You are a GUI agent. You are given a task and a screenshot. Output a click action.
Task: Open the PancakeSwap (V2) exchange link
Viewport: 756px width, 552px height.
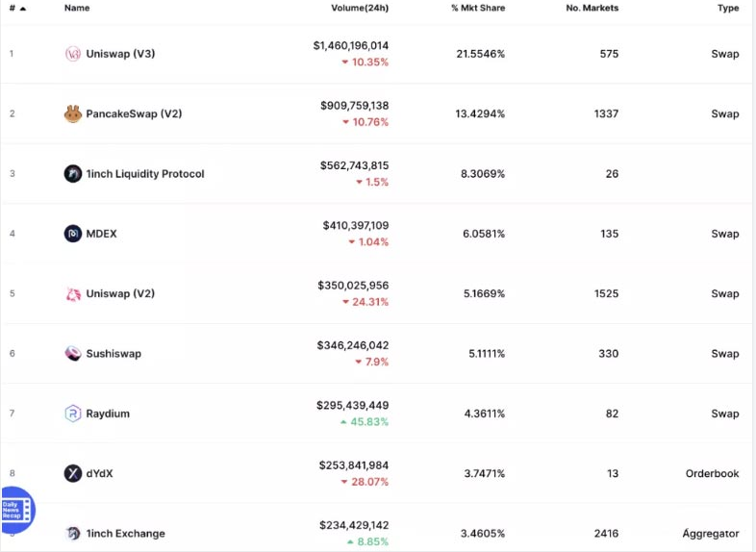click(x=134, y=113)
